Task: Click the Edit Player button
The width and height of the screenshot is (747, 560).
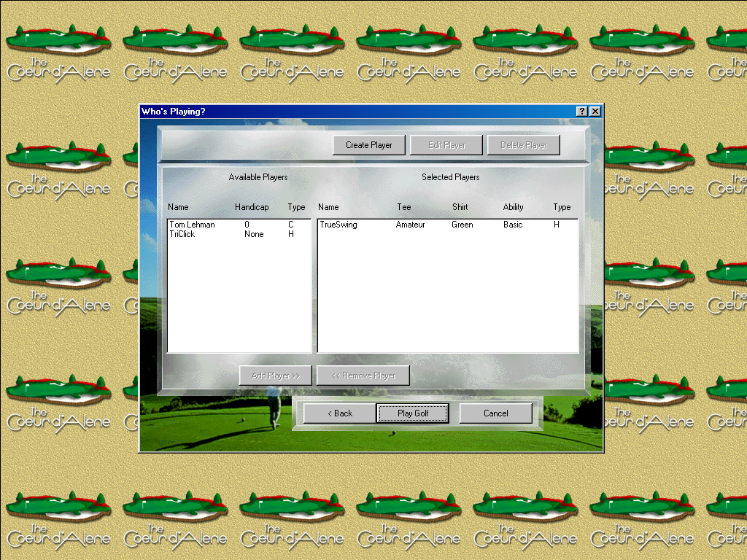Action: pos(446,144)
